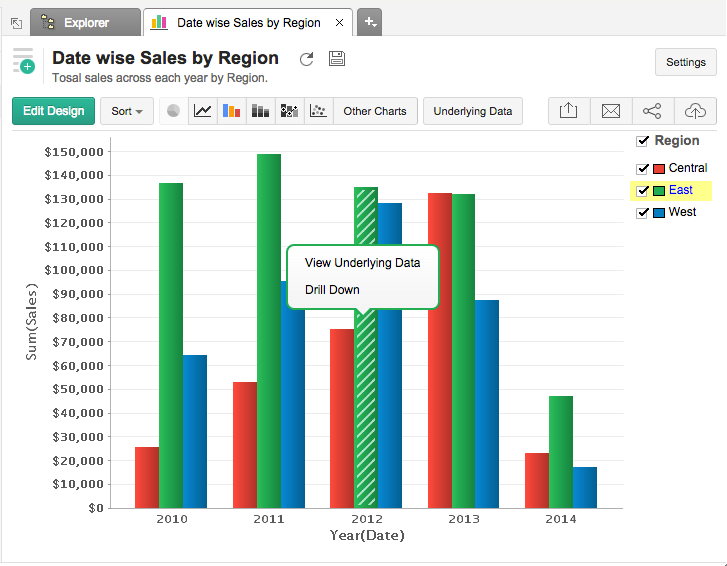
Task: Open the Settings button
Action: click(x=686, y=62)
